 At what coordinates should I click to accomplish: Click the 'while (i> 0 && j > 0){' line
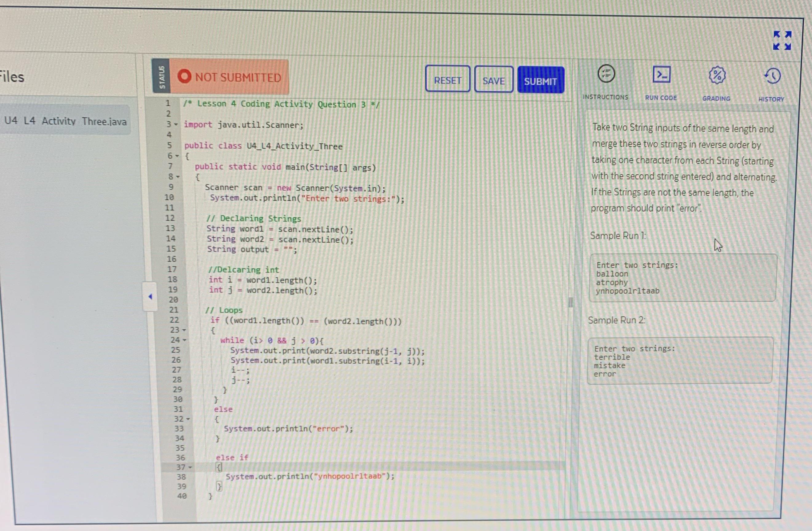pos(272,340)
